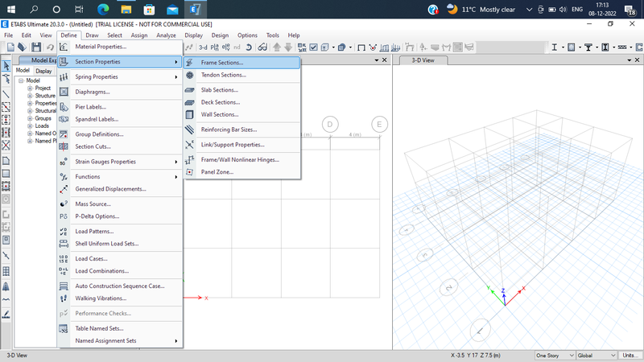Click the Save floppy disk icon
Viewport: 644px width, 362px height.
(36, 47)
